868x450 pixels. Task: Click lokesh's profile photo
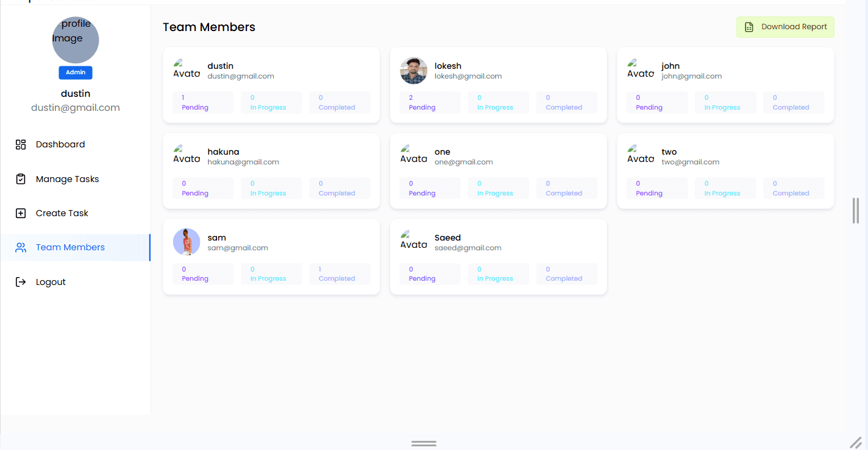[x=414, y=71]
